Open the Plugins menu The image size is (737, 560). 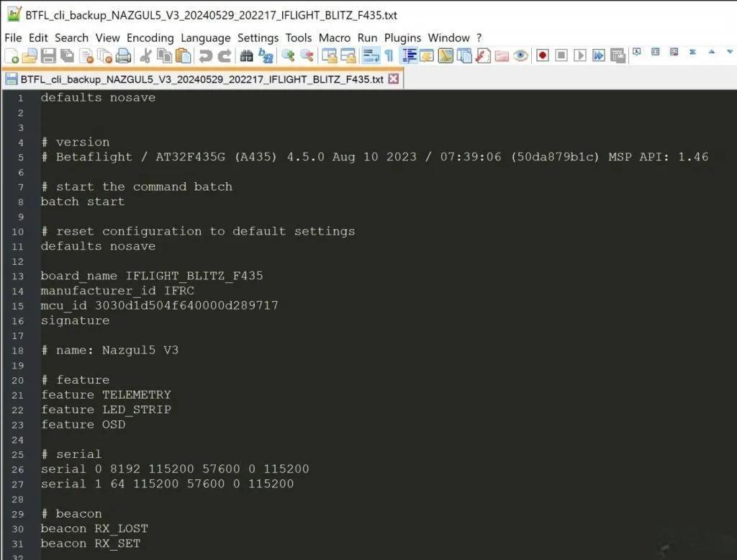coord(402,37)
